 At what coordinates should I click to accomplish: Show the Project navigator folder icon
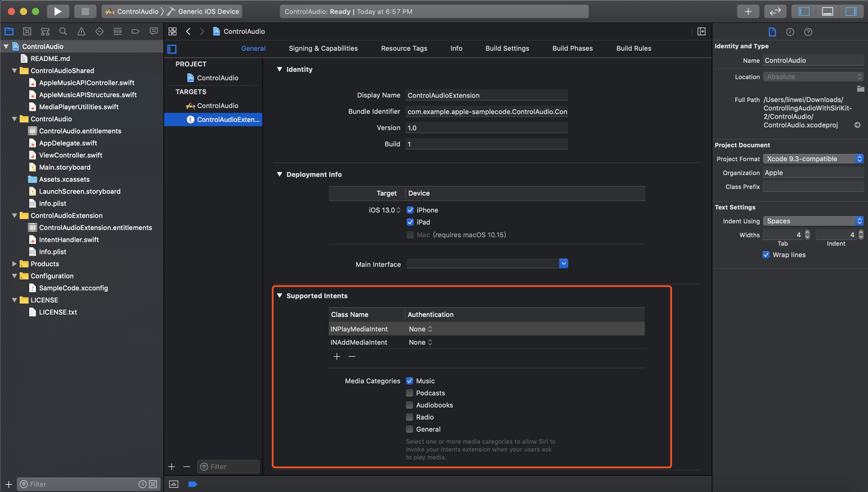9,31
